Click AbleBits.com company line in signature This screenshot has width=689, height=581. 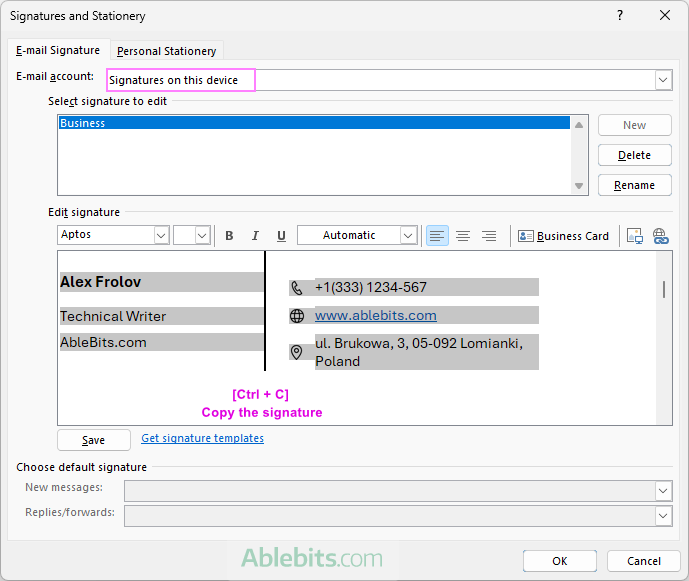click(x=103, y=342)
